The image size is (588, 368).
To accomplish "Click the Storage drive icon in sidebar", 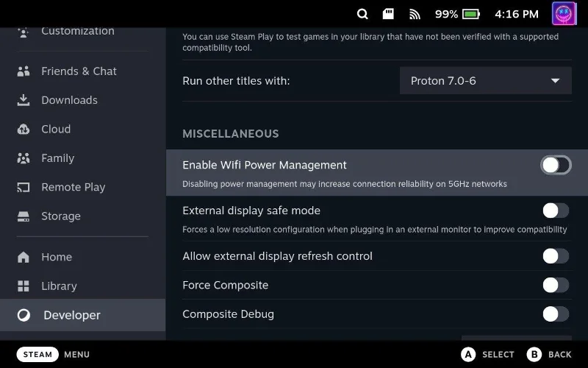I will [24, 216].
